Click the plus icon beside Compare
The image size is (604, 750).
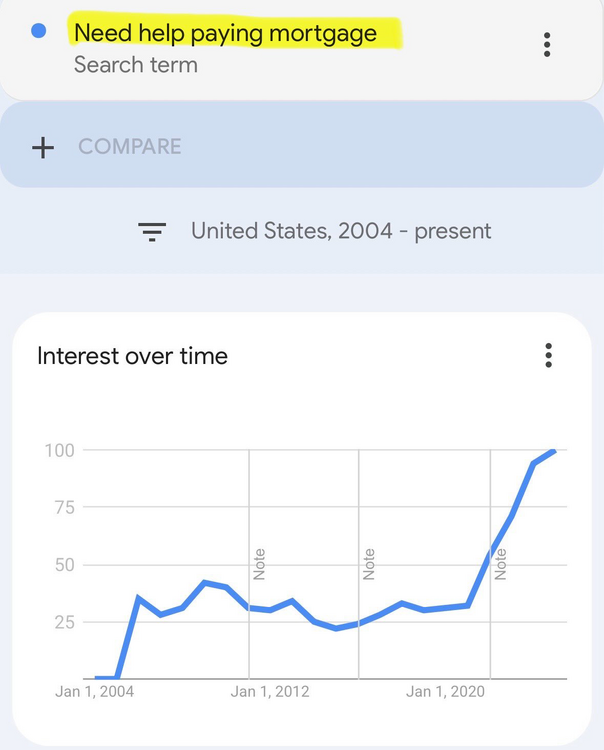point(43,147)
